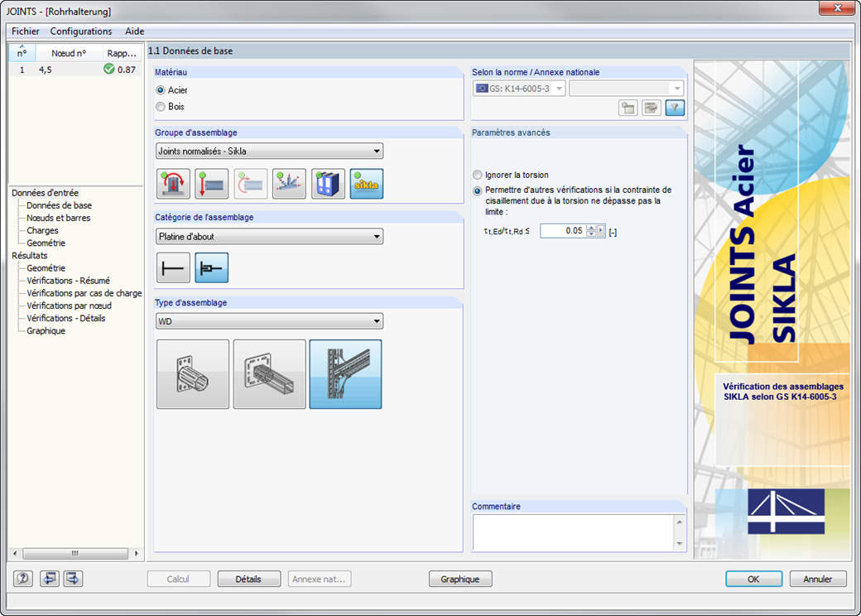861x616 pixels.
Task: Open the help question mark icon
Action: tap(23, 578)
